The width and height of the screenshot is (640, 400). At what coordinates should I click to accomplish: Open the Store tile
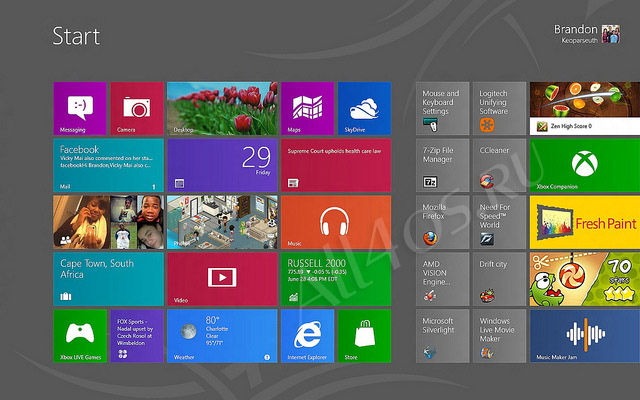point(364,336)
